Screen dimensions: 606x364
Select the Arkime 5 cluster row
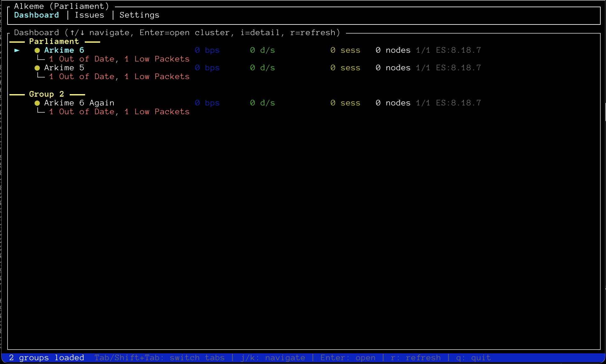64,68
